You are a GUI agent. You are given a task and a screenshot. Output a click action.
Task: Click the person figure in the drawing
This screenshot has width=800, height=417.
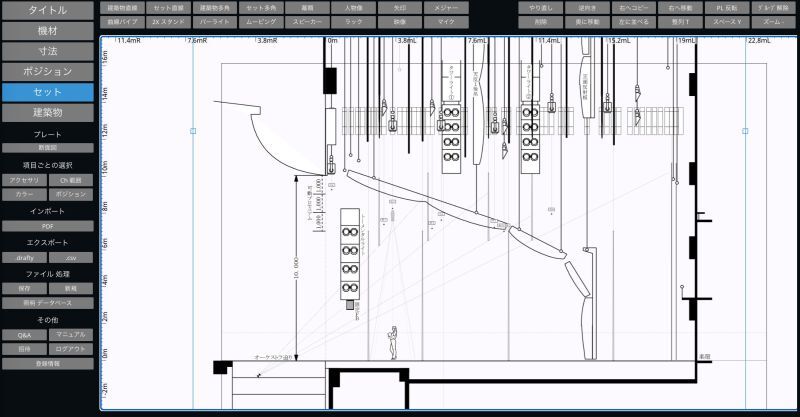395,340
